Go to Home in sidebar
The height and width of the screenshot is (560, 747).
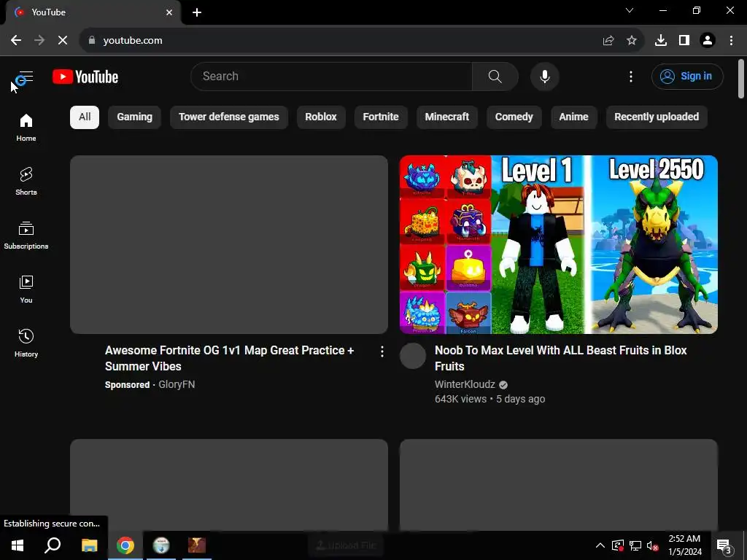tap(26, 127)
